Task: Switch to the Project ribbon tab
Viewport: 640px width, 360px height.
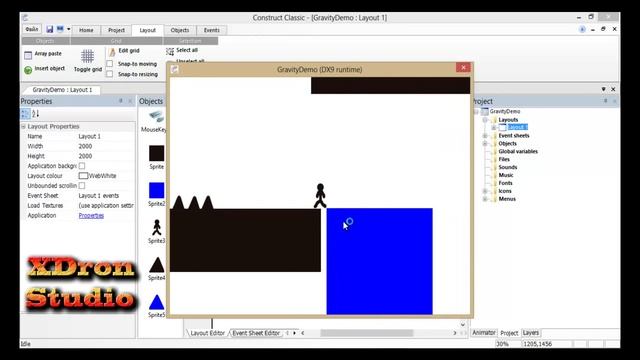Action: pyautogui.click(x=116, y=30)
